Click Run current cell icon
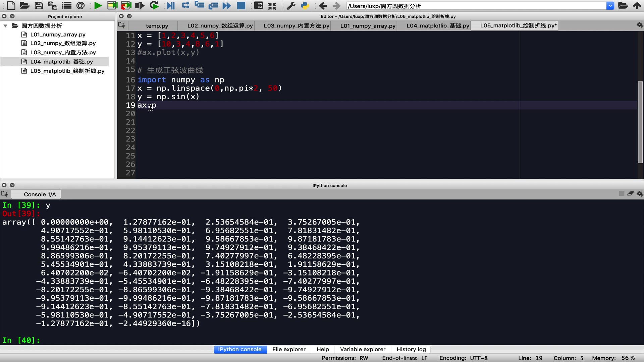The image size is (644, 362). tap(112, 6)
